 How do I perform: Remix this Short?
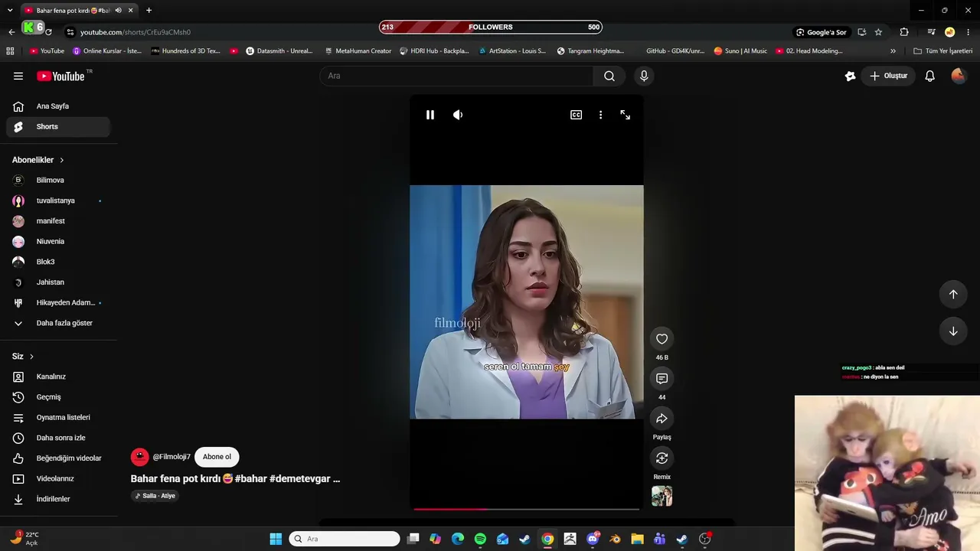(x=662, y=458)
